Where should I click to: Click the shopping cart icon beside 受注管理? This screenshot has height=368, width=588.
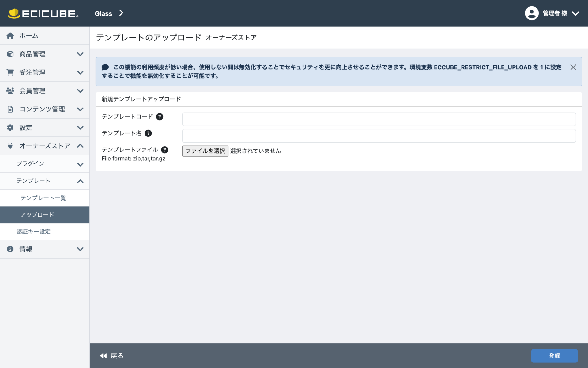(10, 72)
